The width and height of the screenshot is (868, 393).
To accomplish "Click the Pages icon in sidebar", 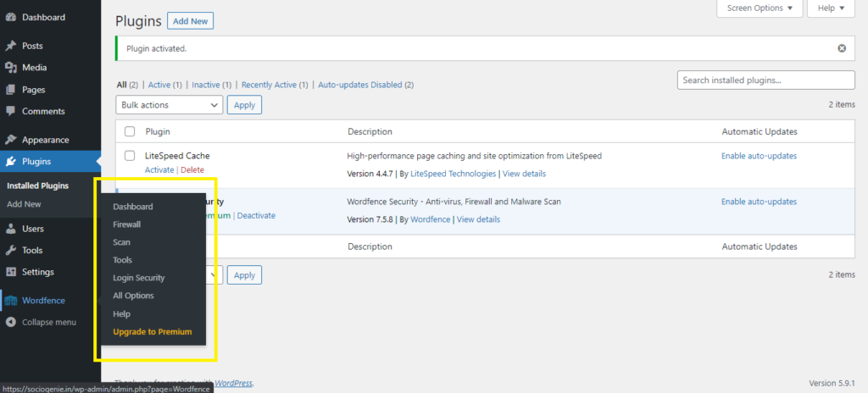I will pos(10,90).
